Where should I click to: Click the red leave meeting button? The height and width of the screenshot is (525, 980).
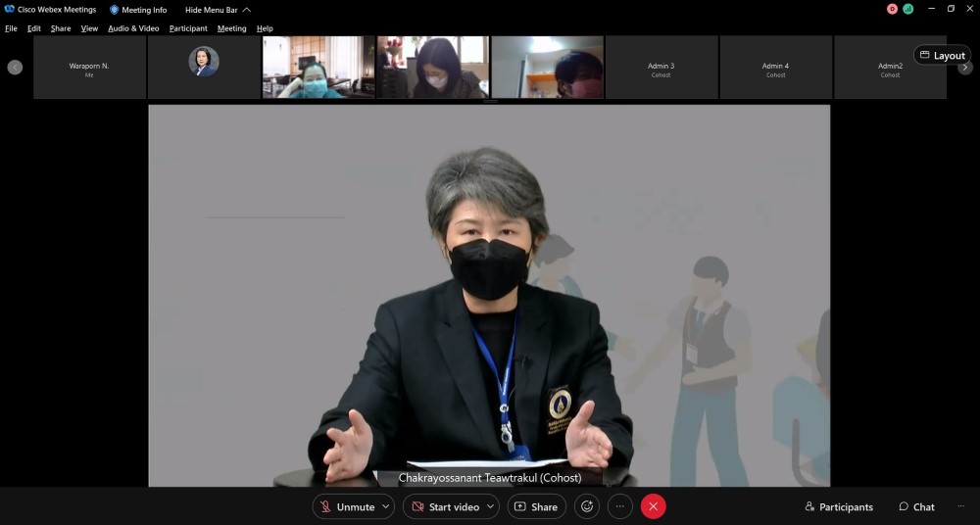coord(653,506)
